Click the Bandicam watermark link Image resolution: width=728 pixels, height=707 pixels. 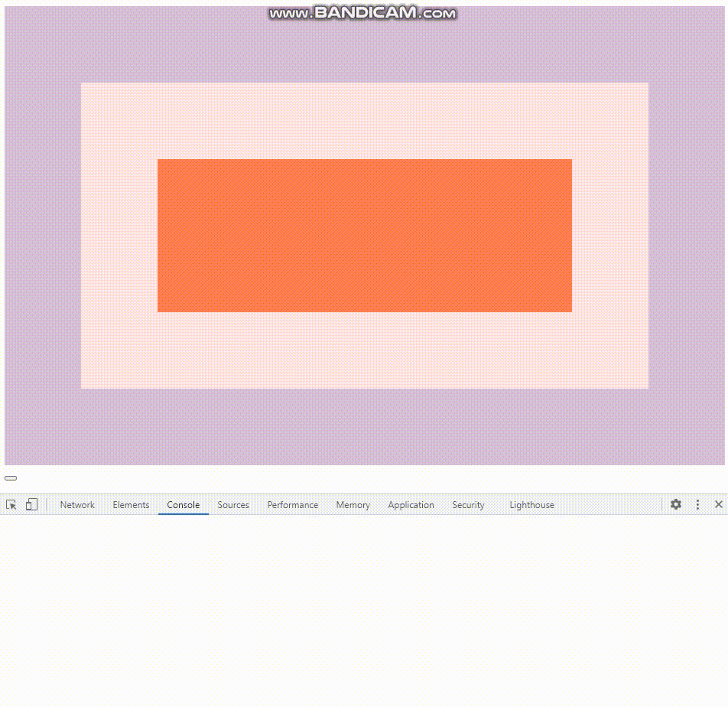click(363, 12)
